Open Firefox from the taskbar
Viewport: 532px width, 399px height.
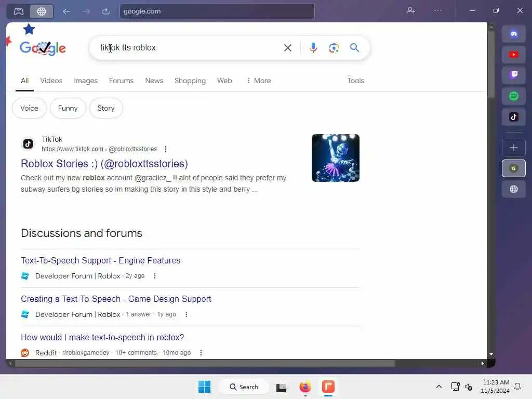click(x=305, y=387)
